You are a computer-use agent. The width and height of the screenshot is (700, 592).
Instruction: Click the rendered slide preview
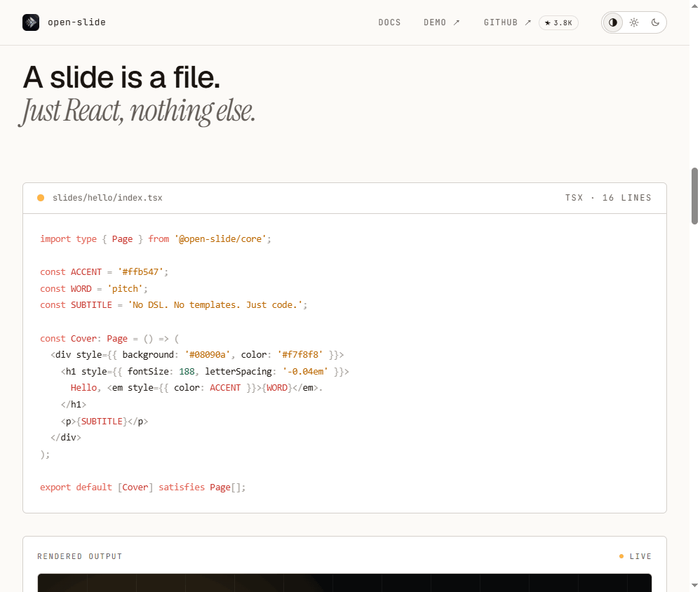(344, 583)
